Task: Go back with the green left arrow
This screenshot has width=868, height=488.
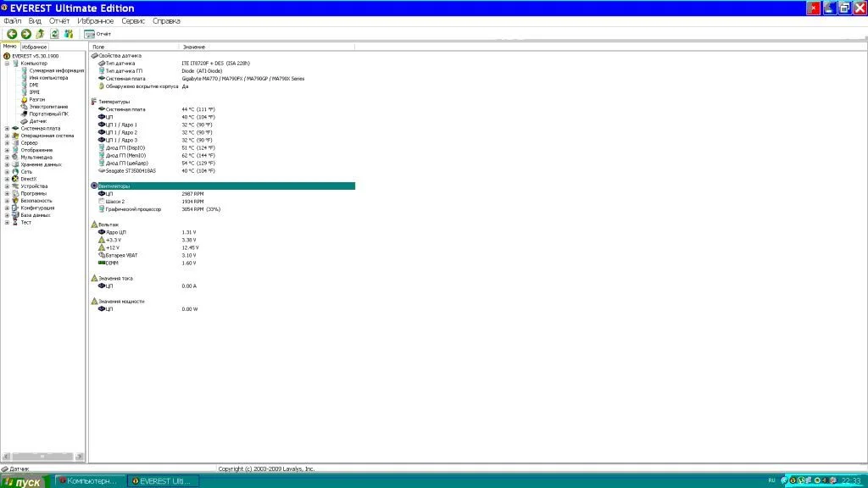Action: (x=12, y=34)
